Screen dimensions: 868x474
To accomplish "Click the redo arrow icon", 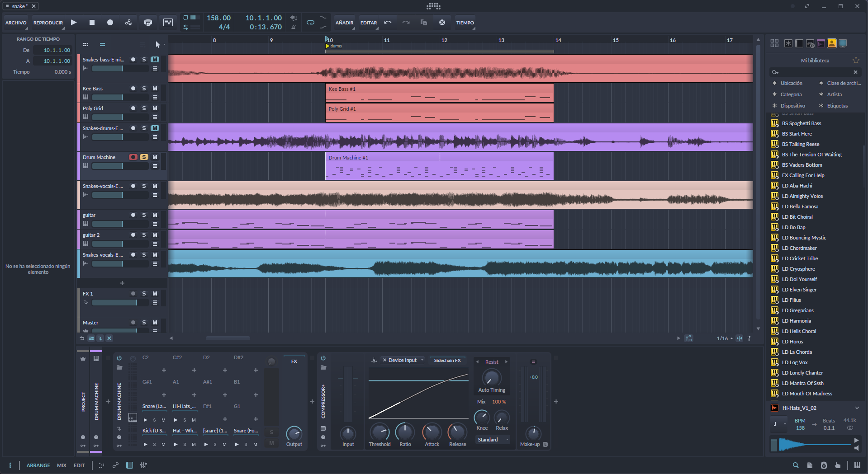I will click(406, 23).
